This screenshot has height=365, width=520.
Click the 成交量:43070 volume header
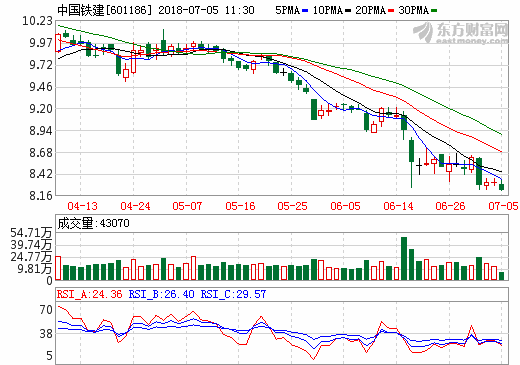click(x=93, y=223)
